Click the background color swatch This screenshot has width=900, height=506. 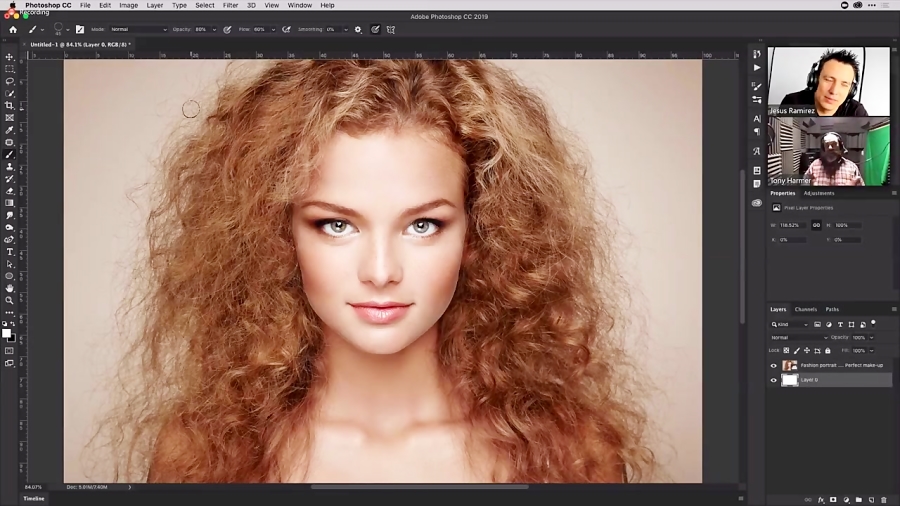click(13, 338)
